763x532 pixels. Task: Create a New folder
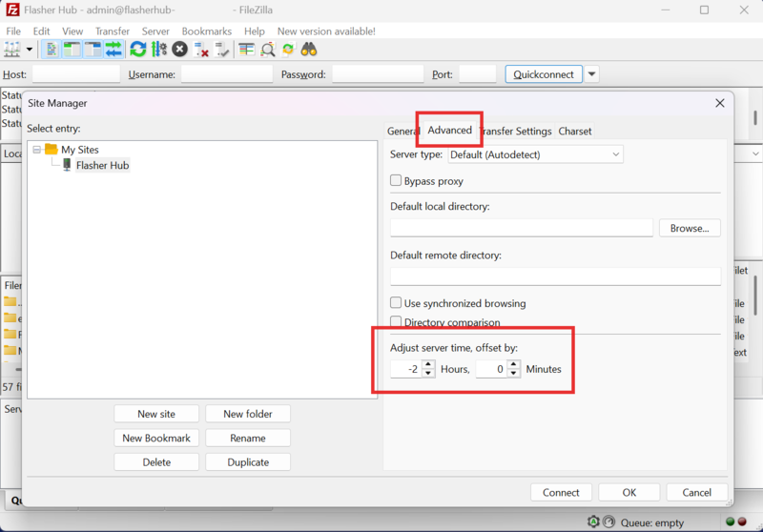[x=248, y=414]
